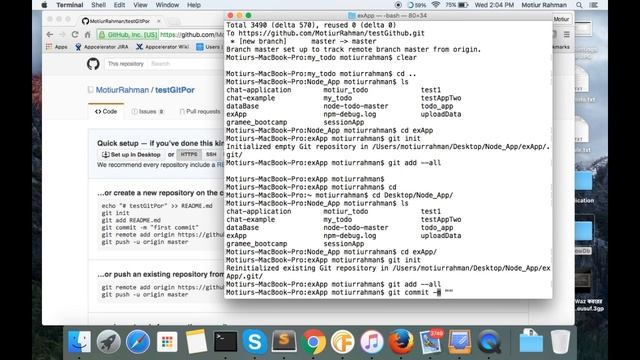Viewport: 640px width, 360px height.
Task: Click Set up in Desktop button
Action: point(131,155)
